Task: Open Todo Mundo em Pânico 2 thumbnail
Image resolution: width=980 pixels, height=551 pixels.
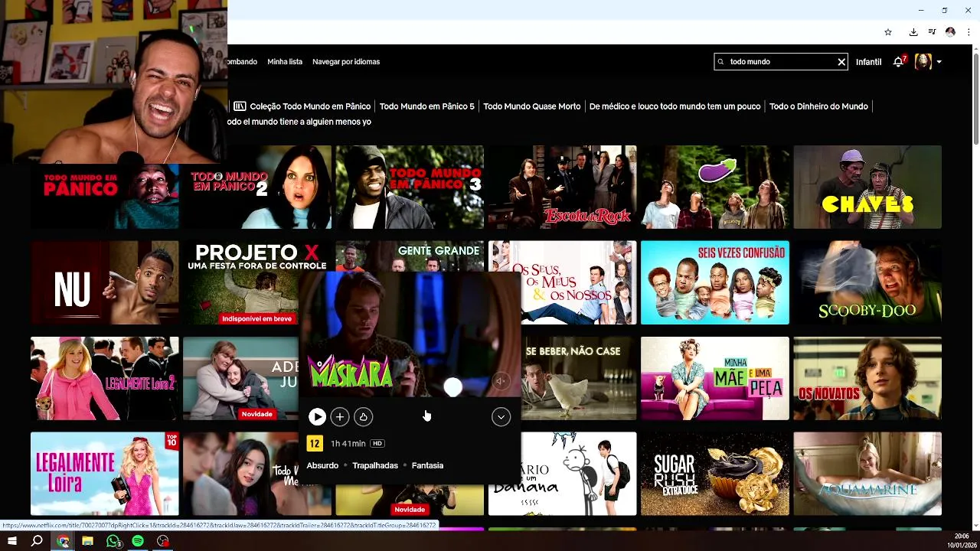Action: pyautogui.click(x=257, y=187)
